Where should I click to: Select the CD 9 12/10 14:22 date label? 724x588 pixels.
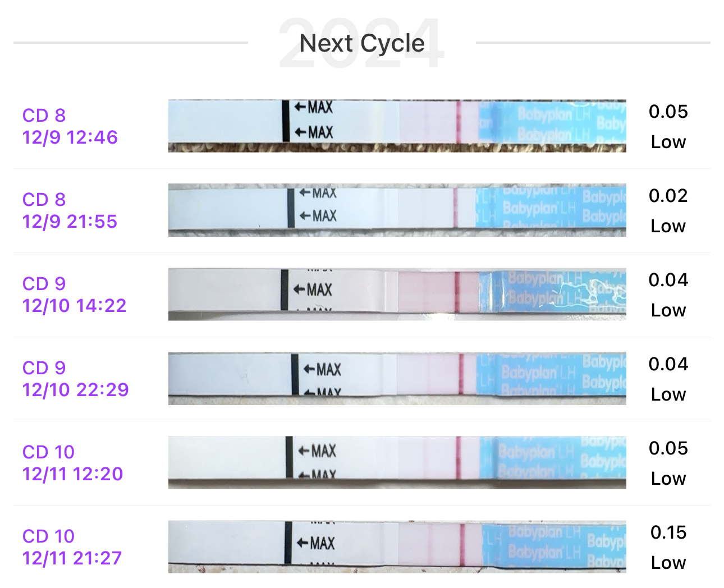pyautogui.click(x=74, y=295)
